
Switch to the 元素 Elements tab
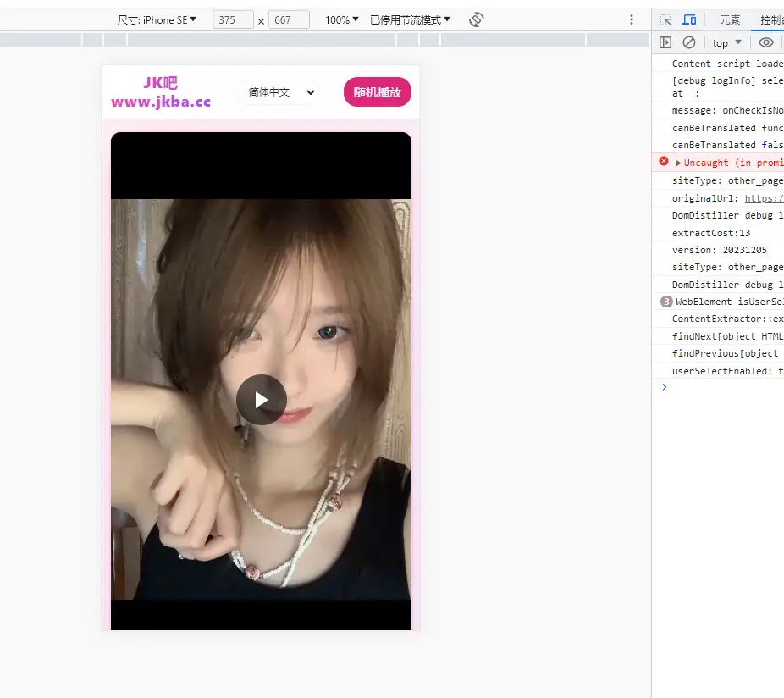(x=730, y=20)
